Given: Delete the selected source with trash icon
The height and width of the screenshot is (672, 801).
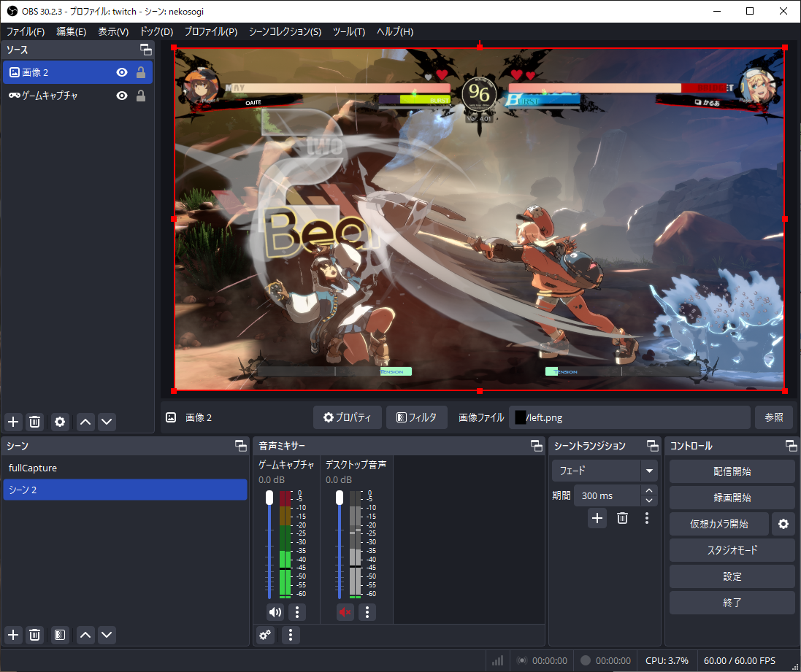Looking at the screenshot, I should point(34,421).
